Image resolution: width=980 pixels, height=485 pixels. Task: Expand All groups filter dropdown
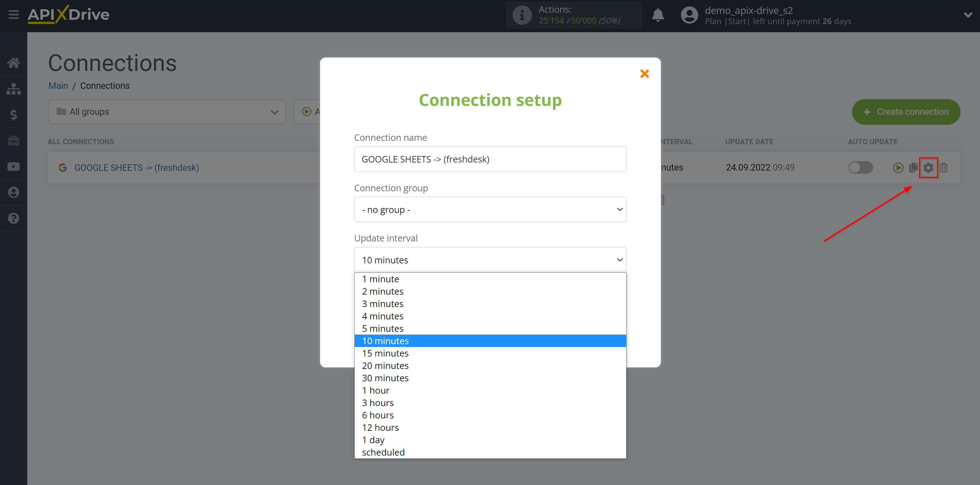(x=273, y=112)
